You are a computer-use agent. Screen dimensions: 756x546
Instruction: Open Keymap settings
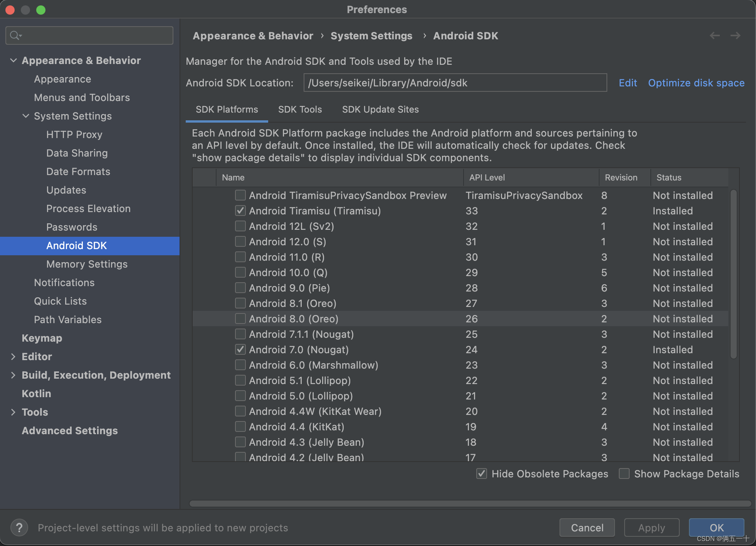[42, 338]
